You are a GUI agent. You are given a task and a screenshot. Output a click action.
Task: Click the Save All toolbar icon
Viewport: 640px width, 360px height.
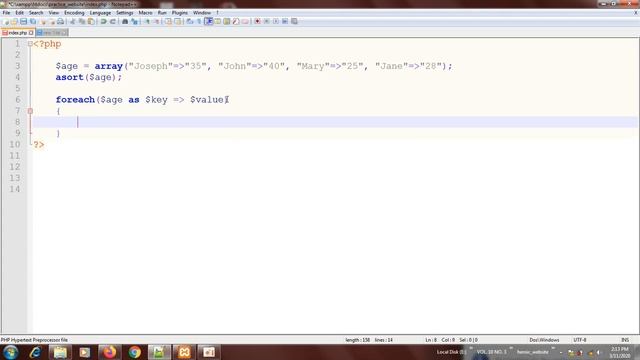click(x=33, y=21)
